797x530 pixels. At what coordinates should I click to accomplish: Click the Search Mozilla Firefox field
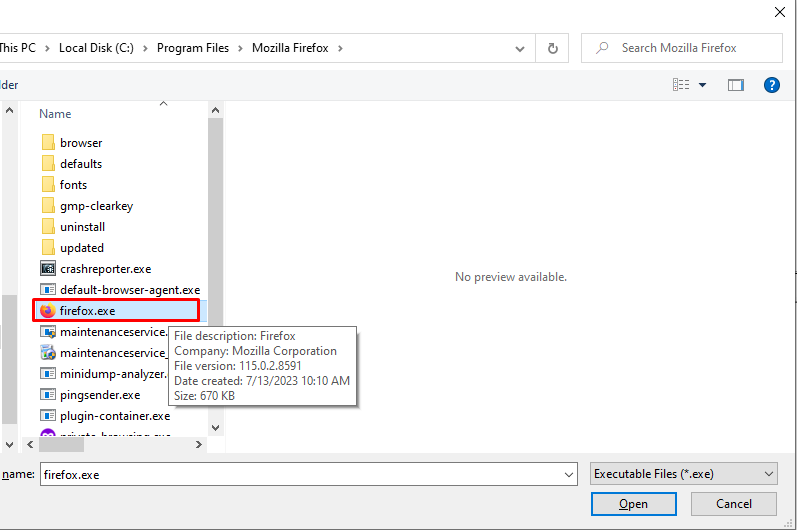click(682, 48)
